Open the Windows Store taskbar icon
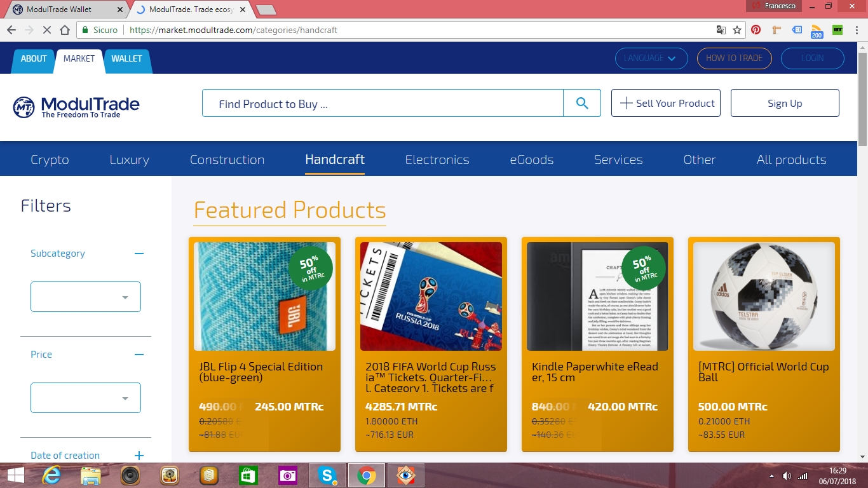This screenshot has height=488, width=868. click(x=248, y=475)
